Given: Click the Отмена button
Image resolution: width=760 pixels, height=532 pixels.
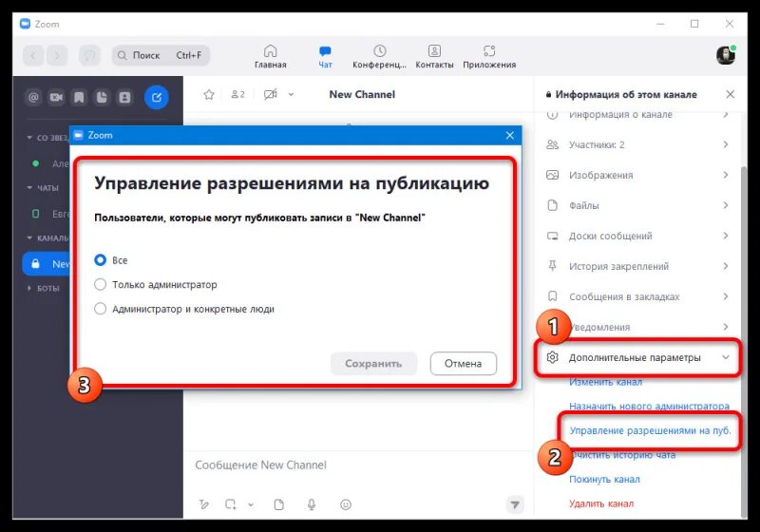Looking at the screenshot, I should click(x=464, y=364).
